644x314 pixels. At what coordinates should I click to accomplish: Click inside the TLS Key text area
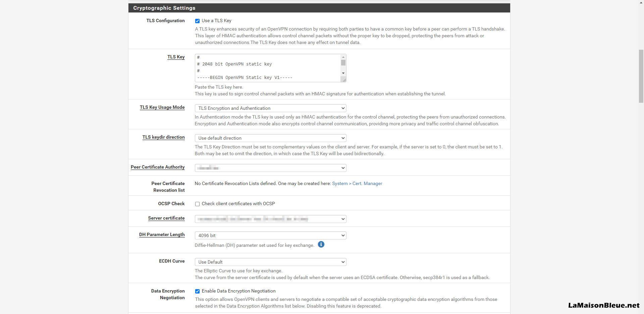(267, 68)
